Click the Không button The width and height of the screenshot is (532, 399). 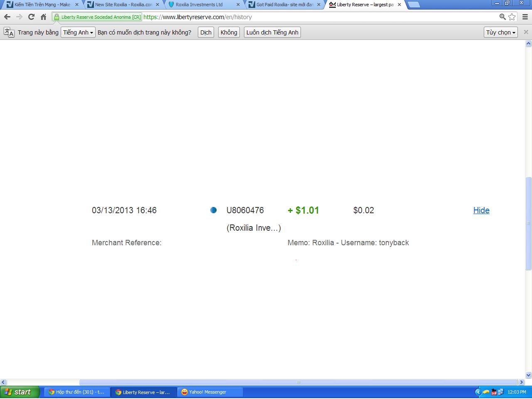229,32
